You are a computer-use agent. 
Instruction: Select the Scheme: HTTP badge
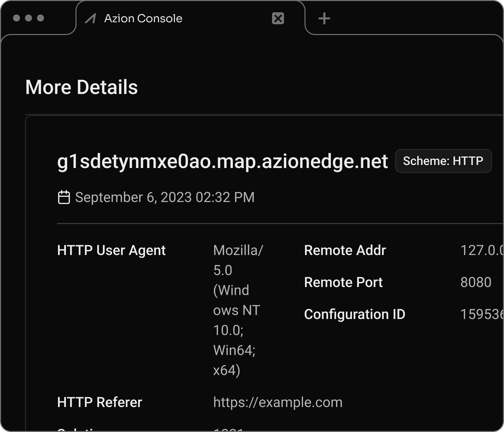tap(443, 161)
